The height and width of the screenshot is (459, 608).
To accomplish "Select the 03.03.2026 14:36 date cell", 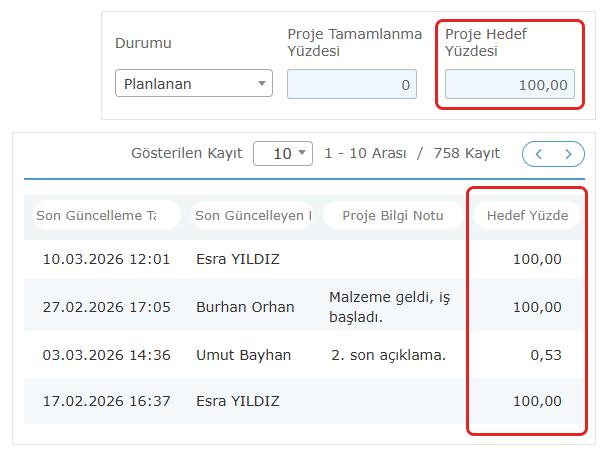I will [x=106, y=355].
